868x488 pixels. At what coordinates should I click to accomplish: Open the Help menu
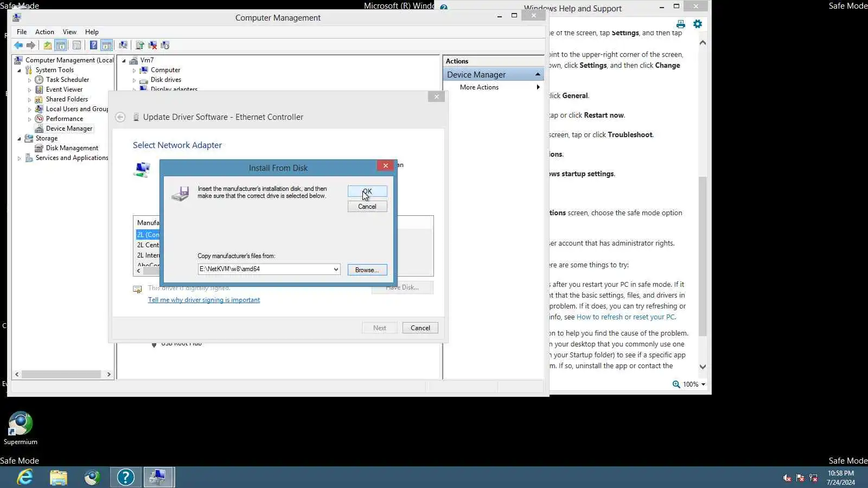click(x=92, y=32)
